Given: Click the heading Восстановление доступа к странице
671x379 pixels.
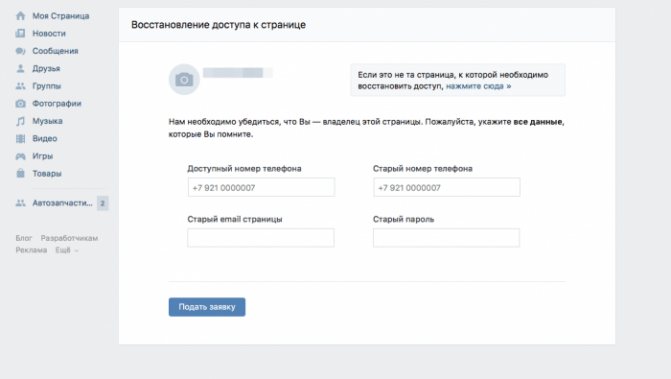Looking at the screenshot, I should coord(218,25).
